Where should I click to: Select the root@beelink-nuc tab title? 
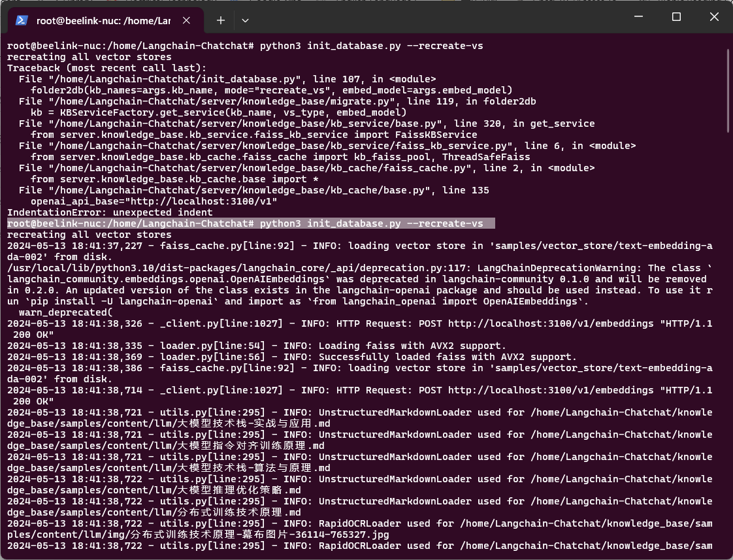point(103,20)
